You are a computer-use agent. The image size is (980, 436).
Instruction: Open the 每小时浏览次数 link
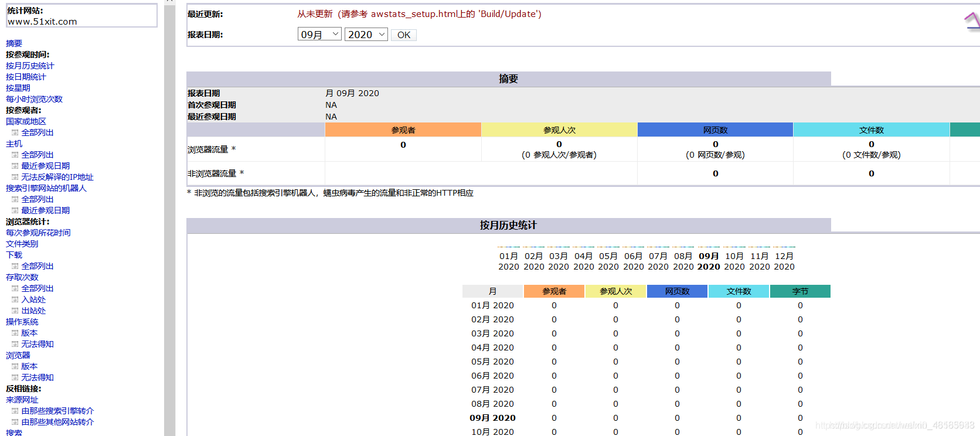click(x=34, y=99)
